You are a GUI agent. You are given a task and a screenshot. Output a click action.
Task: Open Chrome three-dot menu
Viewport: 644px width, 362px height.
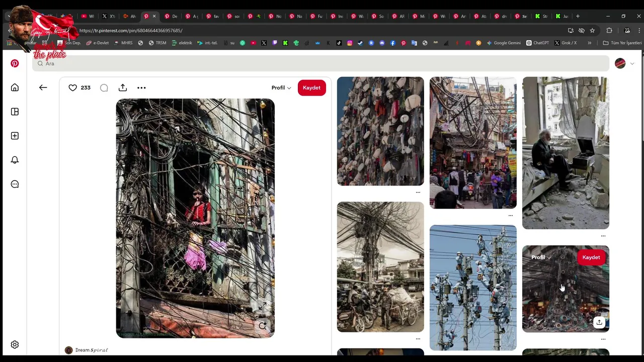(639, 31)
